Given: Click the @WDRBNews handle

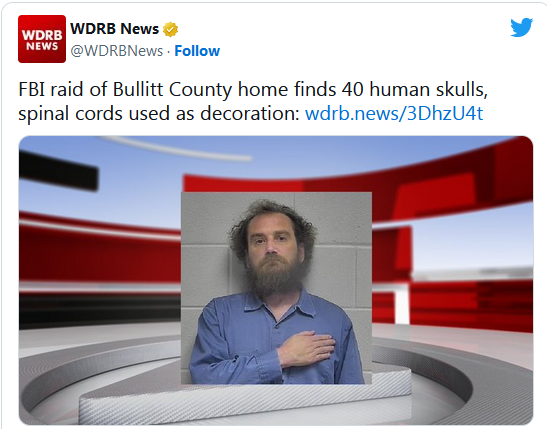Looking at the screenshot, I should [x=117, y=51].
